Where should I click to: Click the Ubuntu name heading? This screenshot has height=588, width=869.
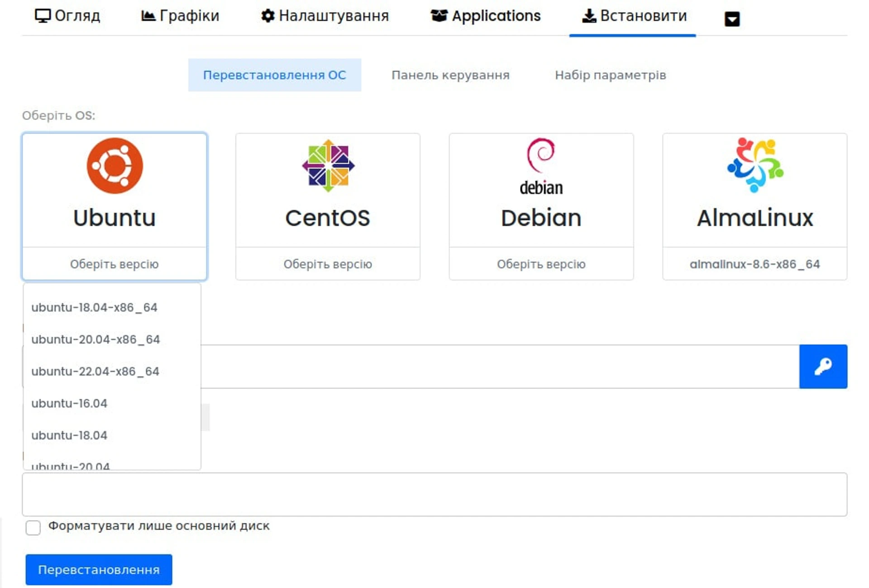point(115,218)
